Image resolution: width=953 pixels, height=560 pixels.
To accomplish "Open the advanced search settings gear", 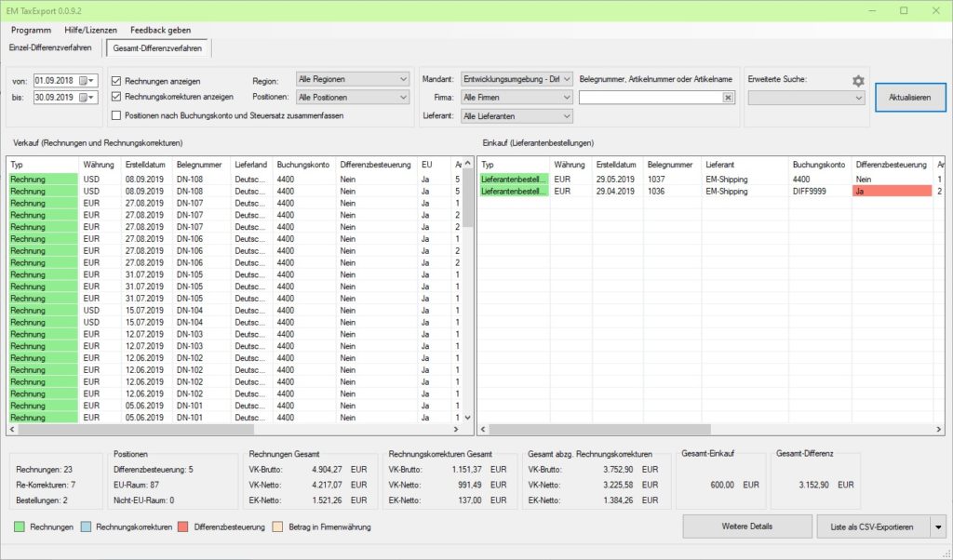I will [858, 81].
